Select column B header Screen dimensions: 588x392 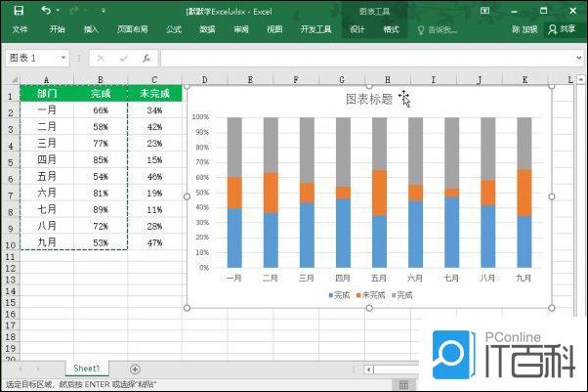pos(101,79)
